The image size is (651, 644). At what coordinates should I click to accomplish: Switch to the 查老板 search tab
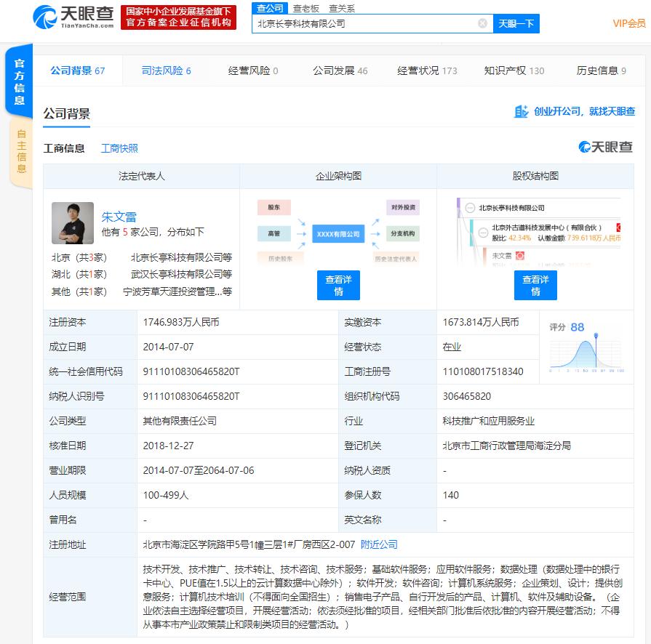(x=306, y=8)
